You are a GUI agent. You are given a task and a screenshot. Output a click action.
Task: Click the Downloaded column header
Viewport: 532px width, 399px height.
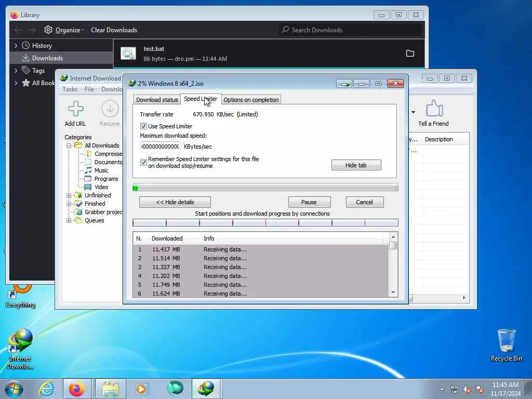(167, 238)
